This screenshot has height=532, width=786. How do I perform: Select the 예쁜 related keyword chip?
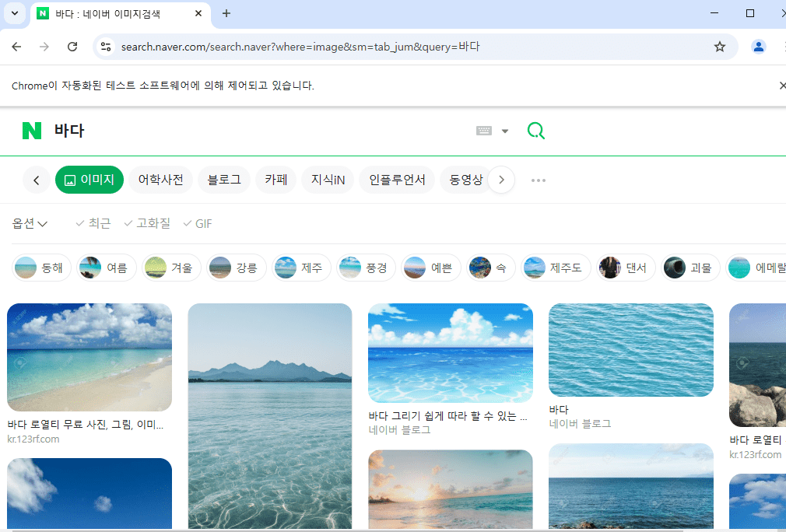(x=431, y=268)
